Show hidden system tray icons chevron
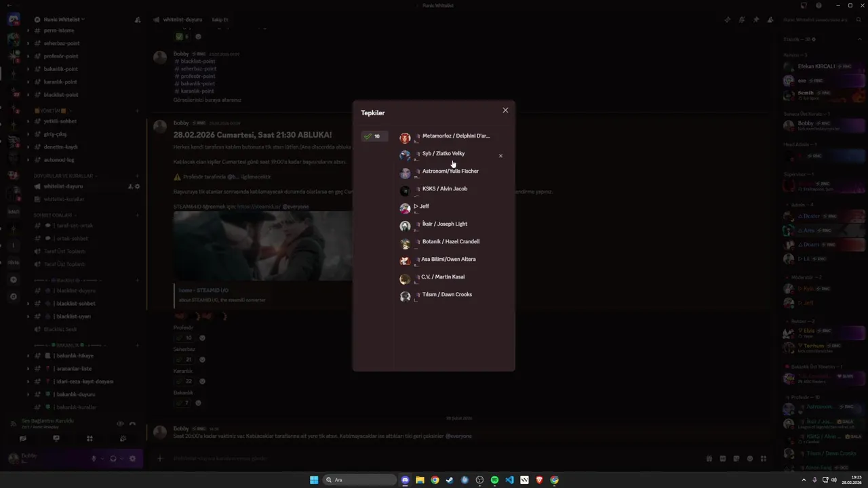868x488 pixels. tap(803, 480)
